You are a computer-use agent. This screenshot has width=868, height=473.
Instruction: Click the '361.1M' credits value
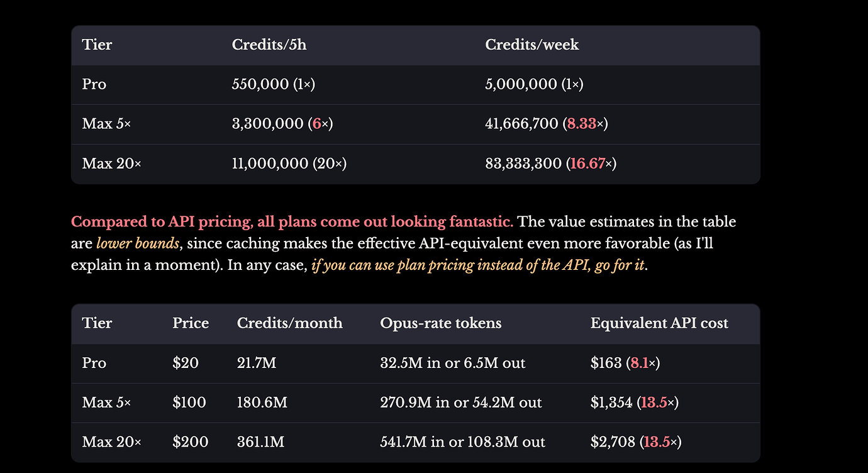click(260, 442)
